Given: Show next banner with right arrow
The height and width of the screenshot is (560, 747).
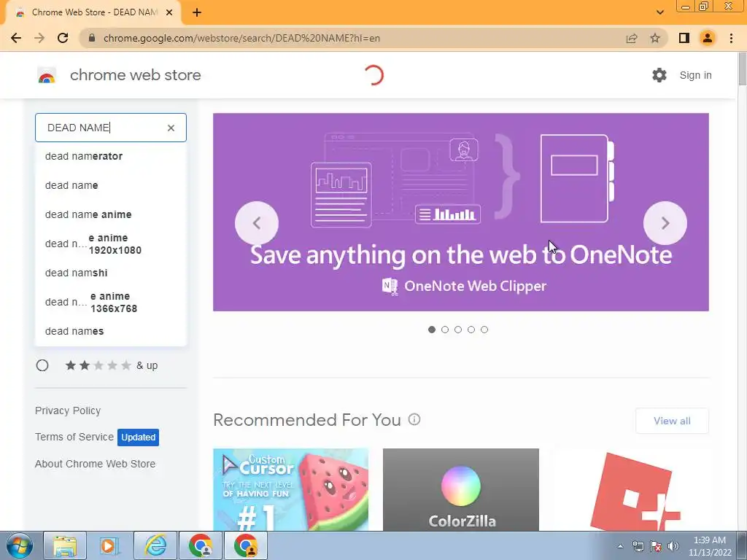Looking at the screenshot, I should click(x=665, y=223).
